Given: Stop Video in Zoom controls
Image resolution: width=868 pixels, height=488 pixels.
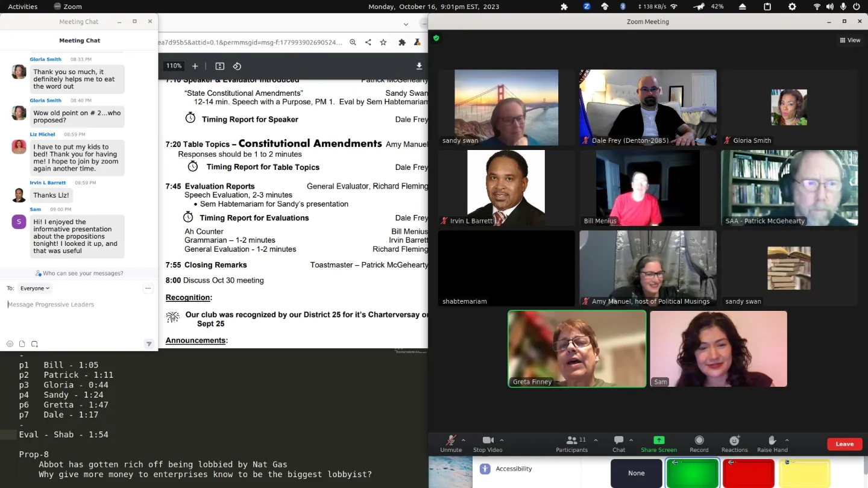Looking at the screenshot, I should coord(488,444).
